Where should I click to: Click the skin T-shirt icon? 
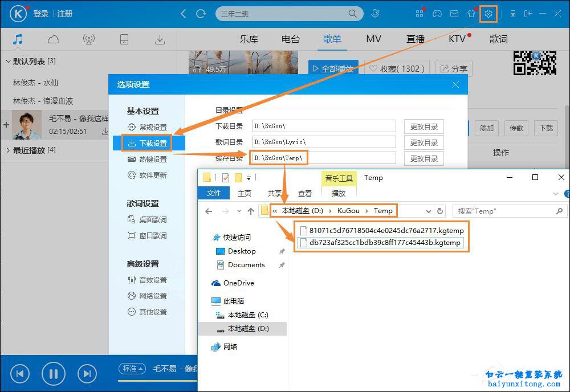(x=471, y=13)
